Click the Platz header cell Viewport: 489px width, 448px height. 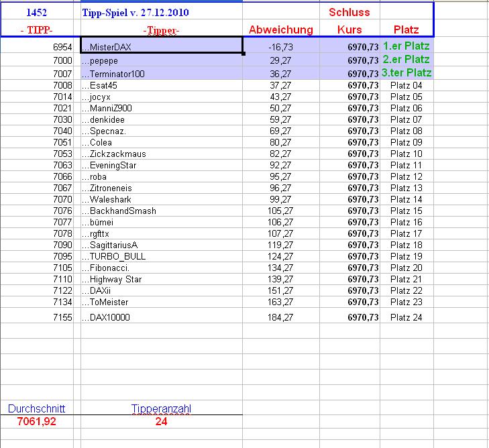coord(406,28)
